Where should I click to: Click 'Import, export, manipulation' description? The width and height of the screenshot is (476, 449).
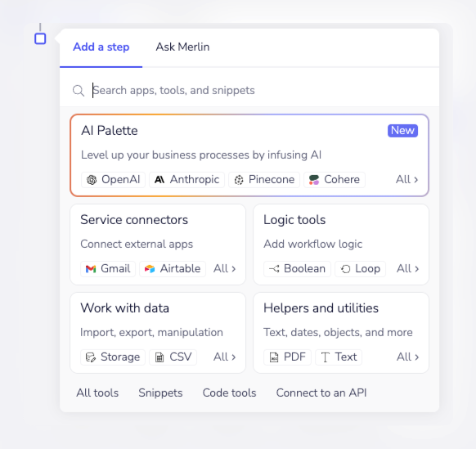coord(151,332)
